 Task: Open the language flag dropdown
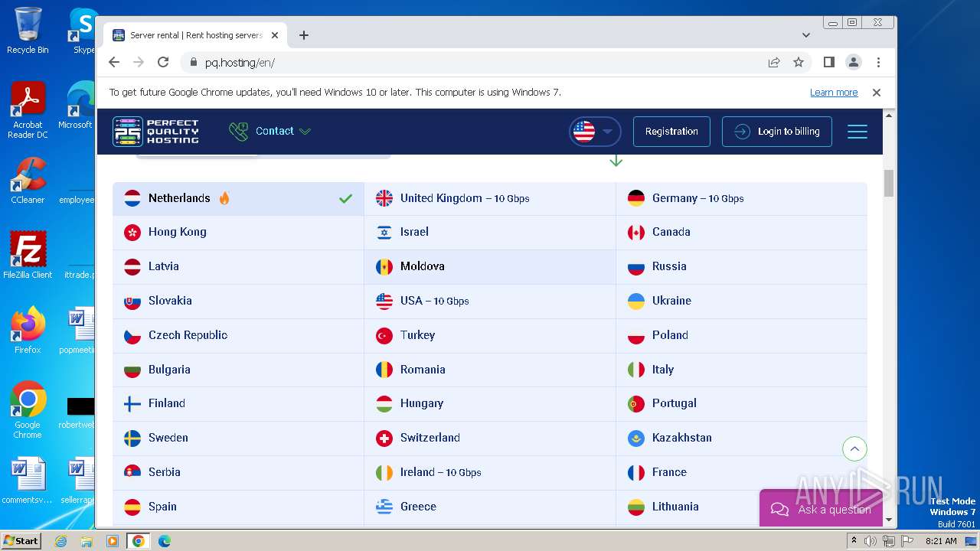[x=595, y=132]
